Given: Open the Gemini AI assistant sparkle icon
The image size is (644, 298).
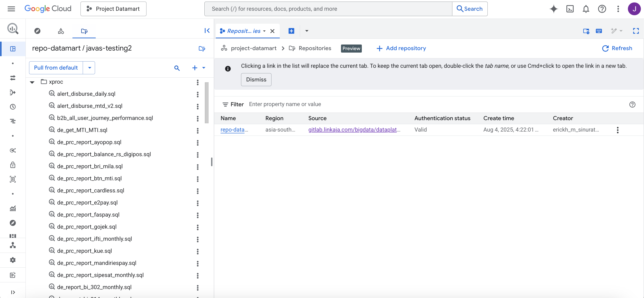Looking at the screenshot, I should click(553, 9).
